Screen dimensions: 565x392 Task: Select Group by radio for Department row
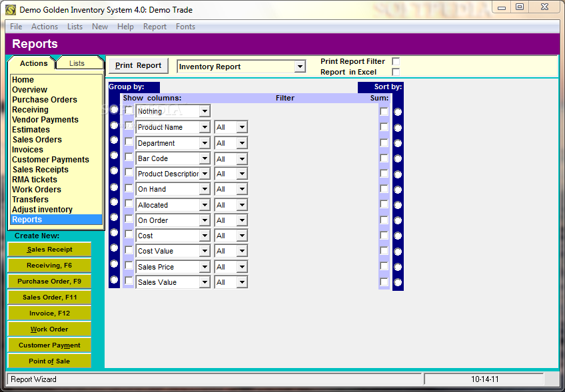[114, 140]
